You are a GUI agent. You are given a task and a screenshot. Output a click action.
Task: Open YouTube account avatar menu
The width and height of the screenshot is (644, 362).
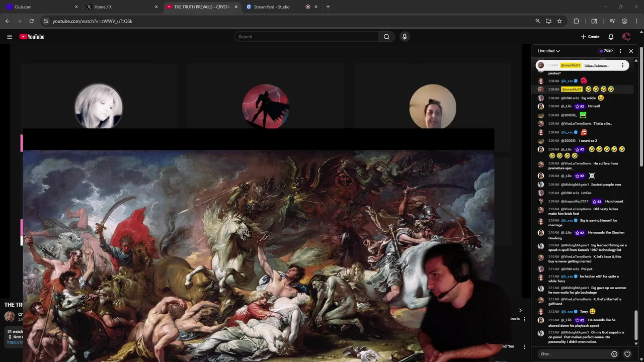626,37
